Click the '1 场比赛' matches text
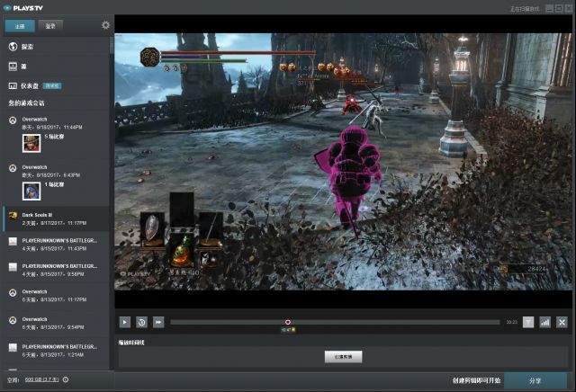The width and height of the screenshot is (576, 392). tap(54, 184)
